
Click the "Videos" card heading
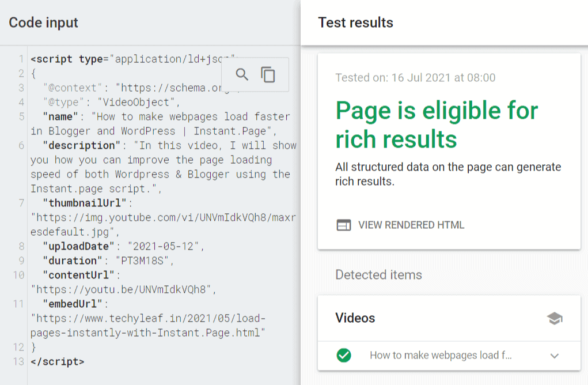pos(355,318)
